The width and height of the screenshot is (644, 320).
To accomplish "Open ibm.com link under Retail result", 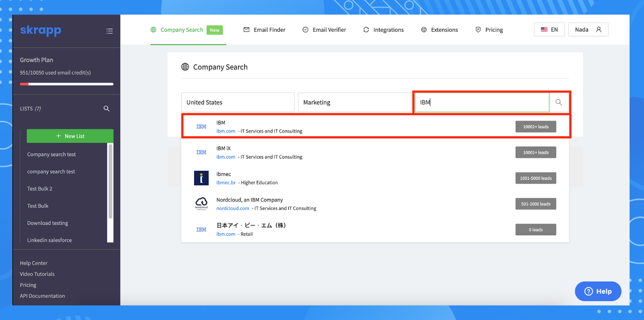I will point(226,234).
